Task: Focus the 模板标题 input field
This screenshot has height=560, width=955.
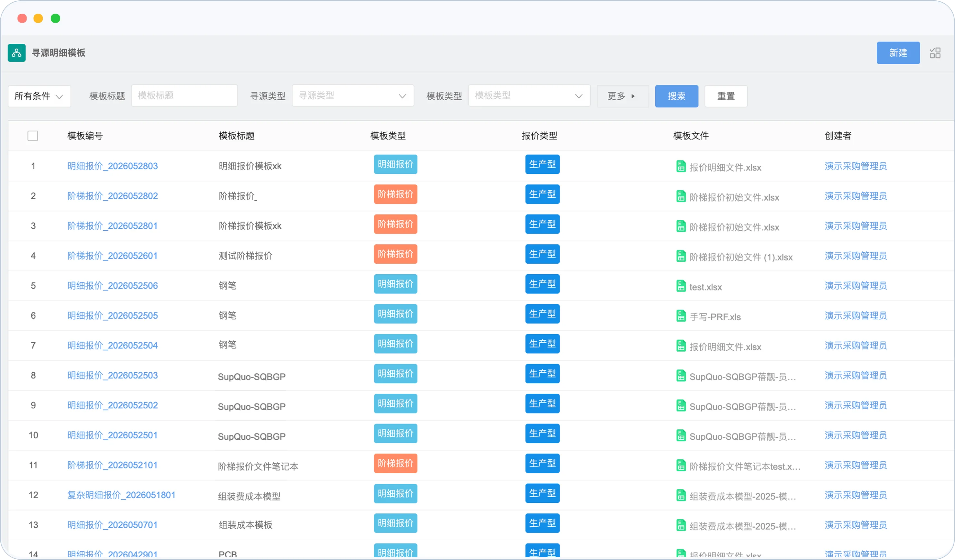Action: click(x=184, y=96)
